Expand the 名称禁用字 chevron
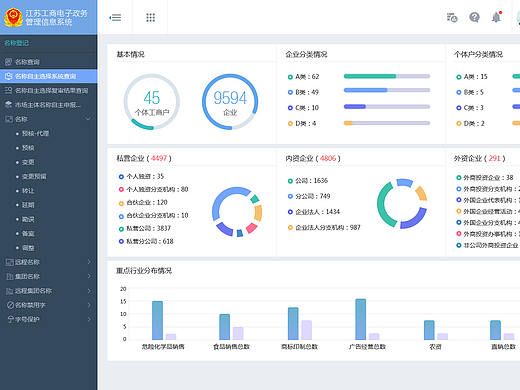Viewport: 520px width, 390px height. coord(89,305)
